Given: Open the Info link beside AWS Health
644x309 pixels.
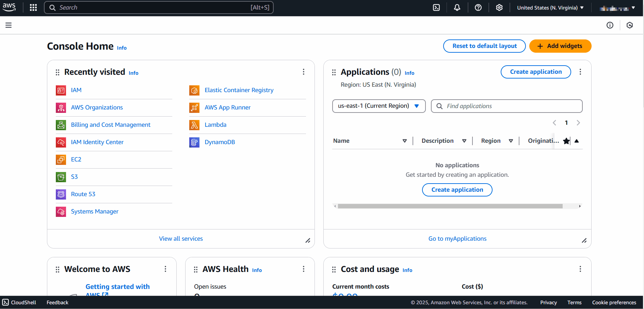Looking at the screenshot, I should pos(257,270).
